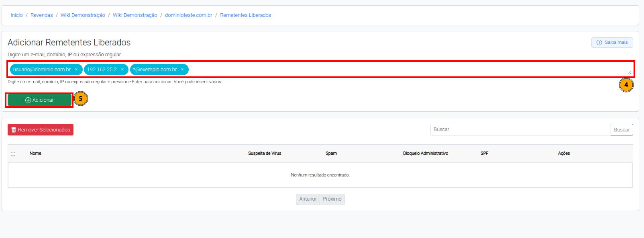Click the SPF column header
The image size is (644, 238).
tap(484, 154)
